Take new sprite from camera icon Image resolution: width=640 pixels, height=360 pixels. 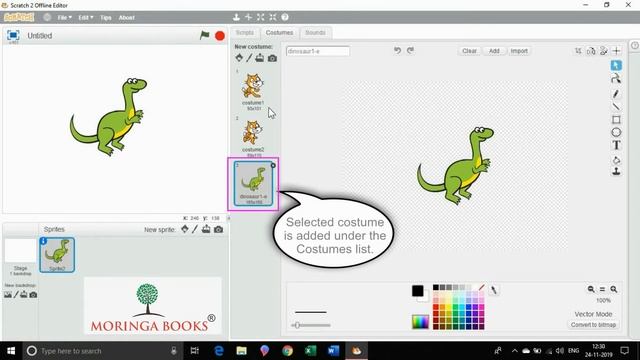[218, 229]
